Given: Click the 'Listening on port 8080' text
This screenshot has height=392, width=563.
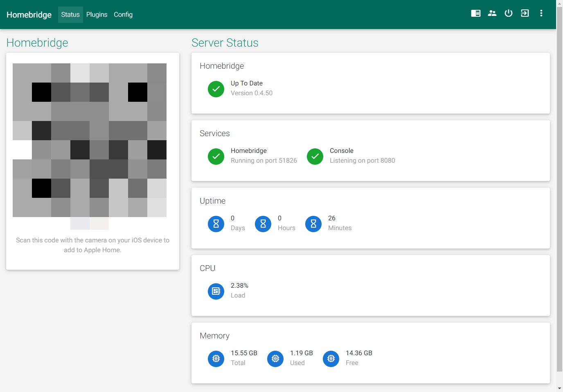Looking at the screenshot, I should pos(363,161).
